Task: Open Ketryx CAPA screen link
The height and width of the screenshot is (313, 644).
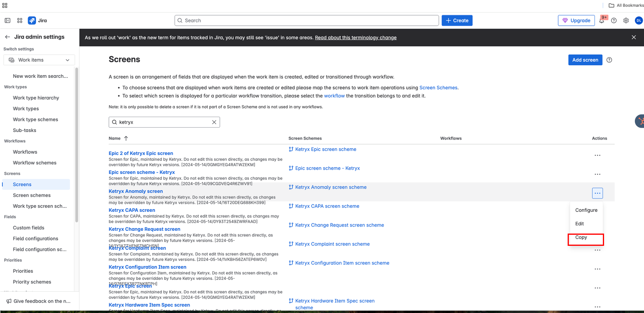Action: [x=132, y=210]
